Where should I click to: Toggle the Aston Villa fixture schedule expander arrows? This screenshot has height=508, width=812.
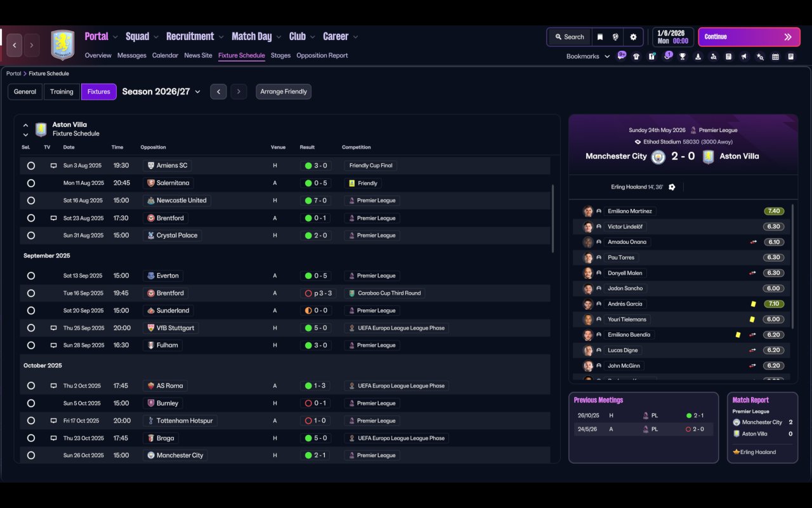[25, 130]
